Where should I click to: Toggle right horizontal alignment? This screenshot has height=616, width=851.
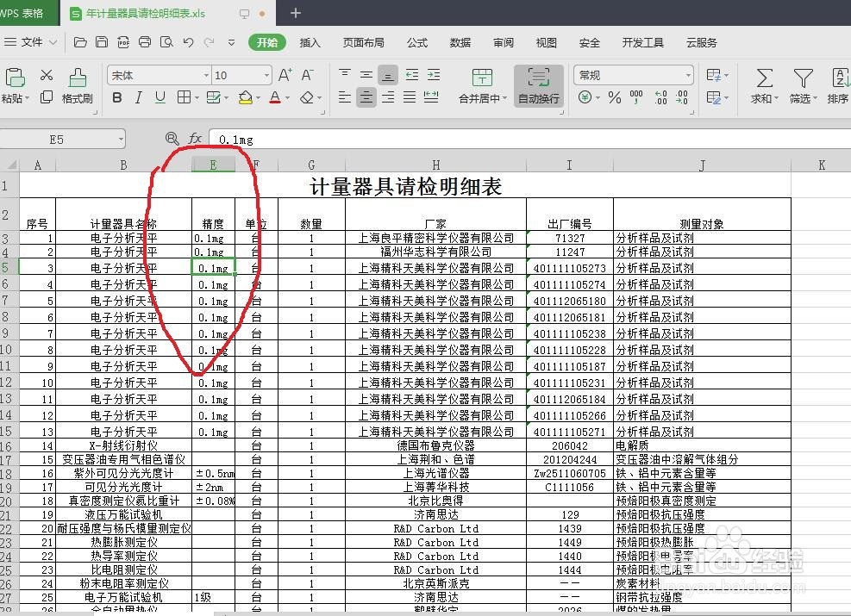coord(388,97)
